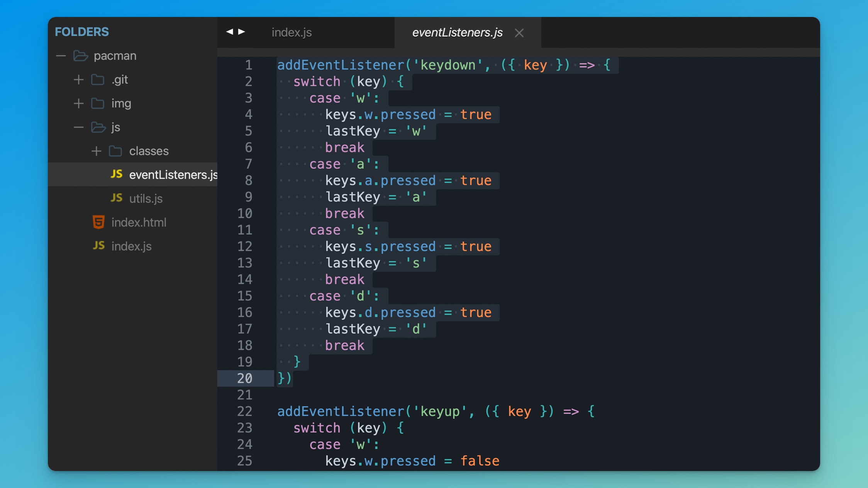Screen dimensions: 868x488
Task: Open utils.js from the sidebar
Action: pyautogui.click(x=146, y=198)
